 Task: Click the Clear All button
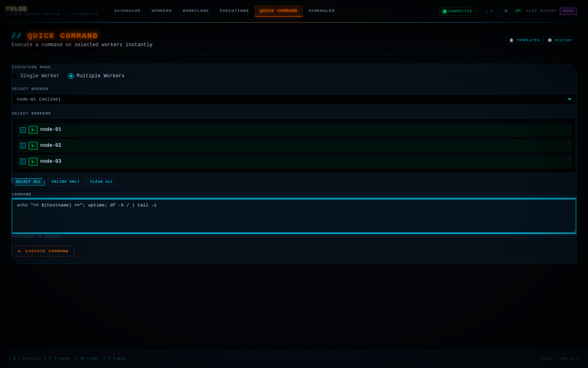pyautogui.click(x=102, y=182)
